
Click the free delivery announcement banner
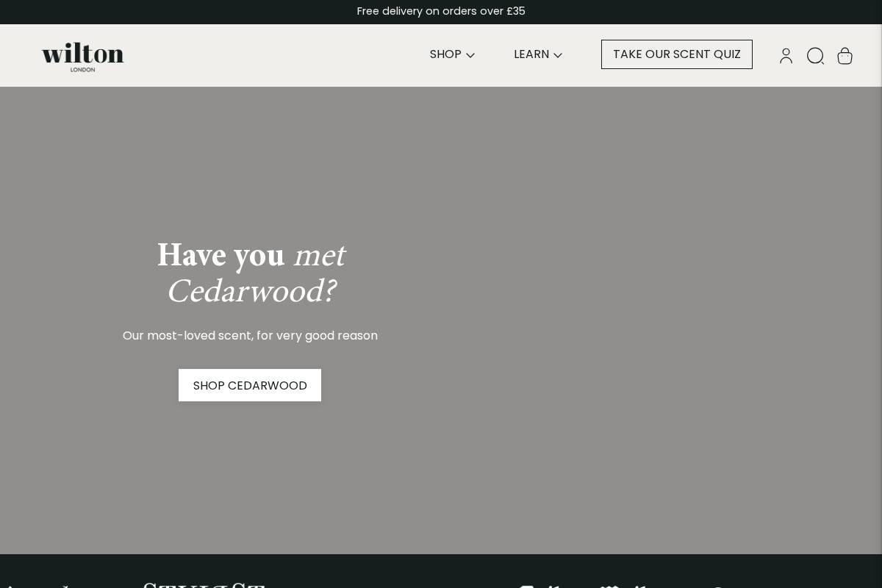coord(441,11)
